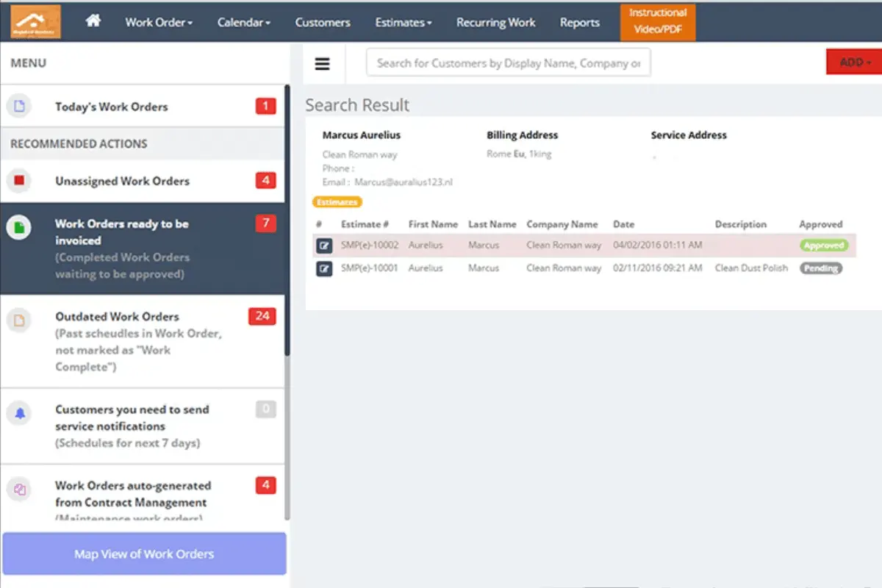Click the Billing Address heading

[x=523, y=135]
